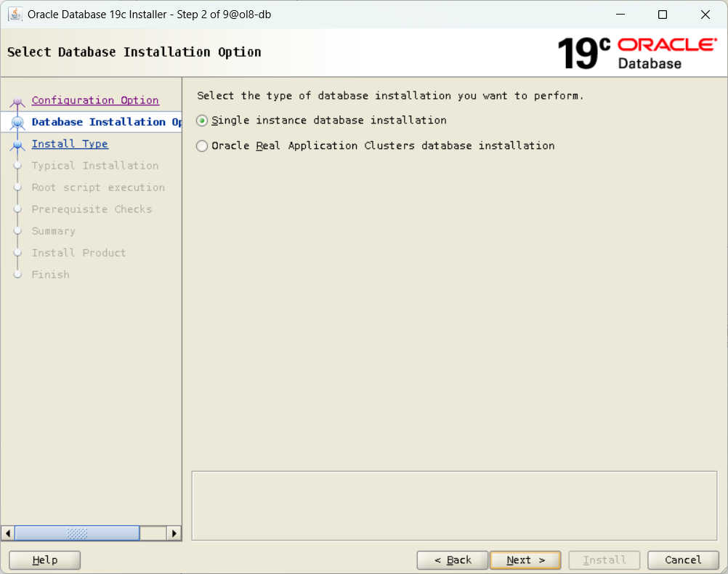Viewport: 728px width, 574px height.
Task: Click the sidebar horizontal scrollbar thumb
Action: coord(77,533)
